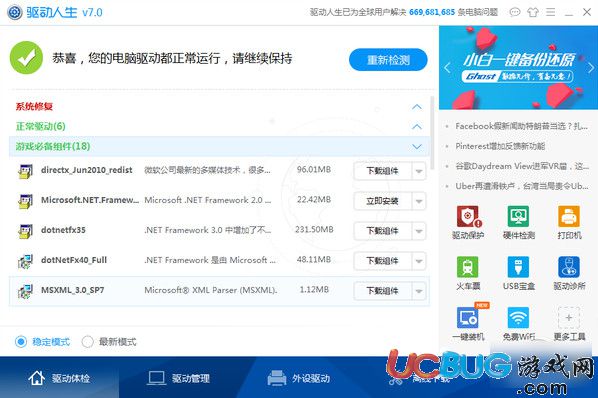Select 稳定模式 stable mode radio button

(x=21, y=341)
